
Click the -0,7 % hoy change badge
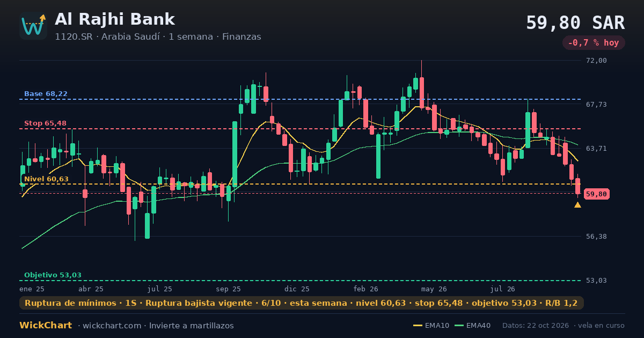(x=594, y=42)
